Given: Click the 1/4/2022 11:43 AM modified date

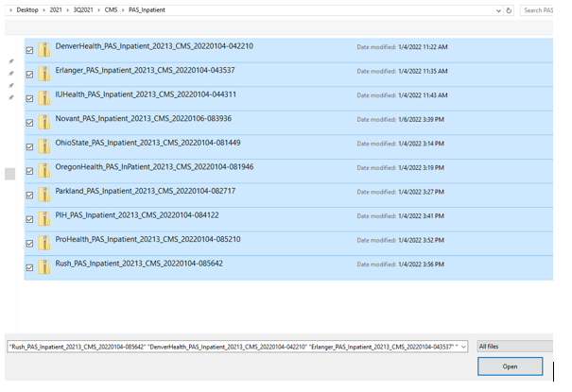Looking at the screenshot, I should (423, 95).
